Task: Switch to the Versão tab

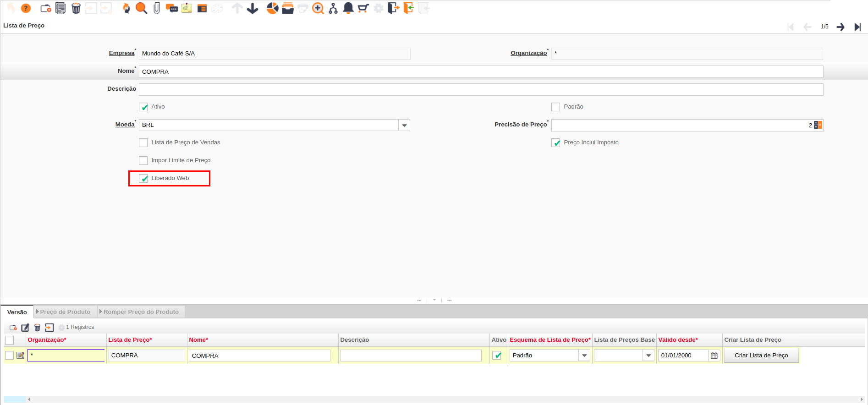Action: tap(17, 312)
